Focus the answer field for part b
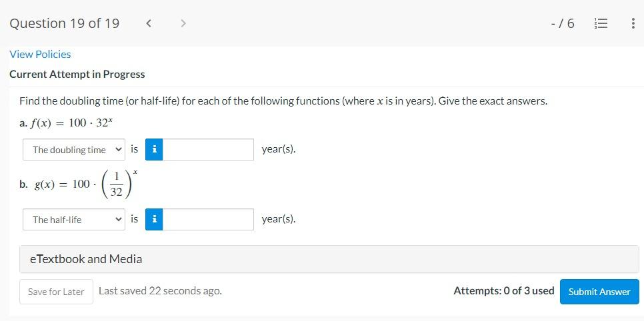 208,219
